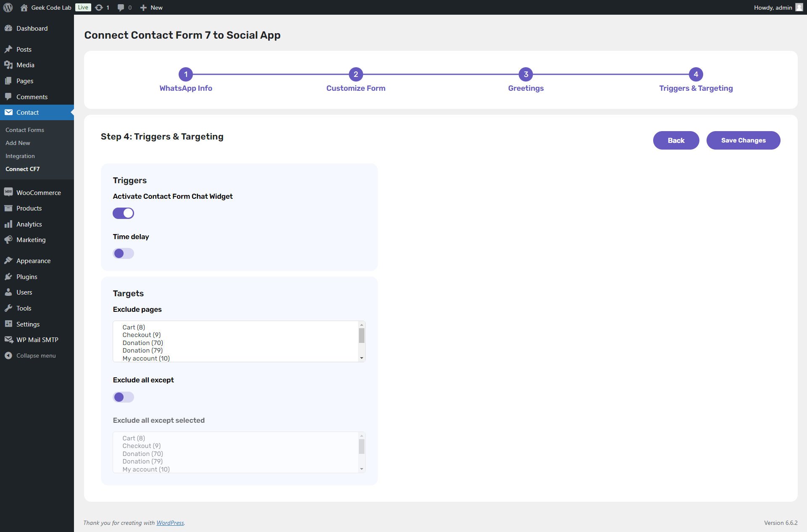Click the Geek Code Lab site name

click(51, 8)
